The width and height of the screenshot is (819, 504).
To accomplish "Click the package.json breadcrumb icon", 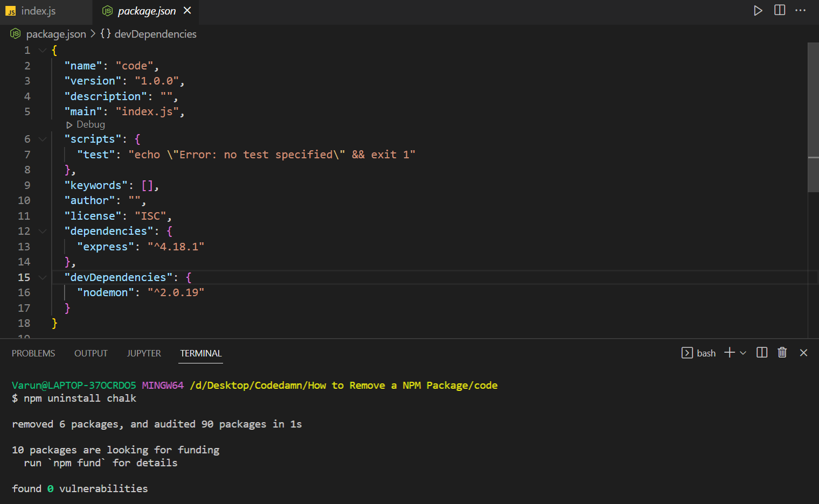I will click(x=15, y=33).
